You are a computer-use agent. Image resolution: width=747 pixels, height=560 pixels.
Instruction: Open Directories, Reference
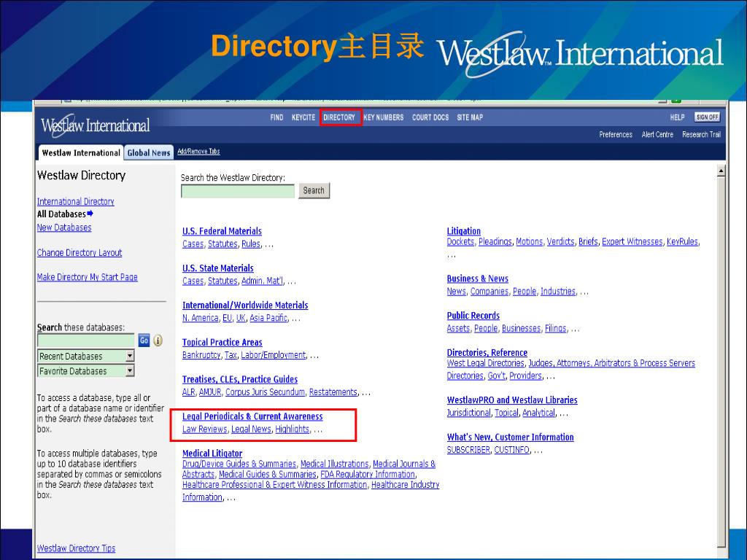coord(487,353)
